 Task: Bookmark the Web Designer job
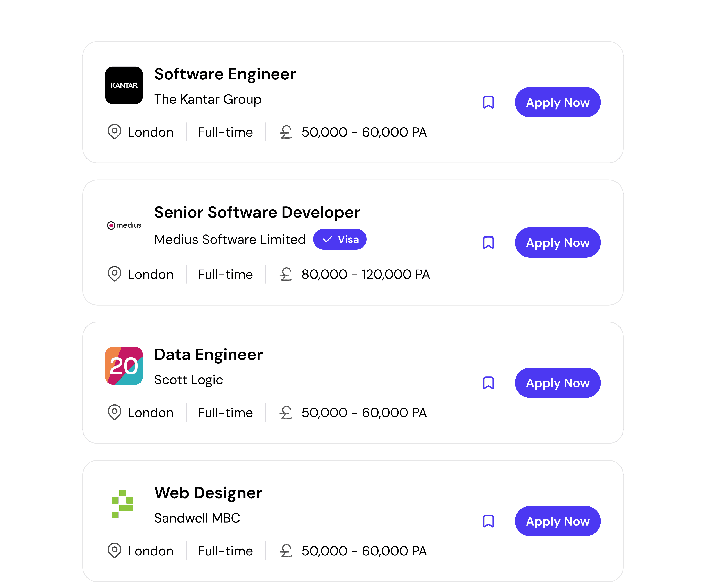[488, 521]
